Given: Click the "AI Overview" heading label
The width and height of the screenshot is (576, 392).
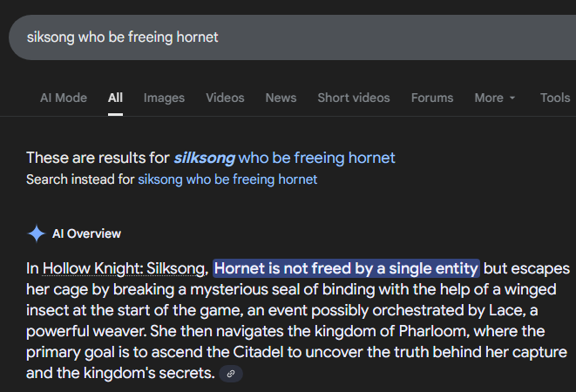Looking at the screenshot, I should pos(86,233).
